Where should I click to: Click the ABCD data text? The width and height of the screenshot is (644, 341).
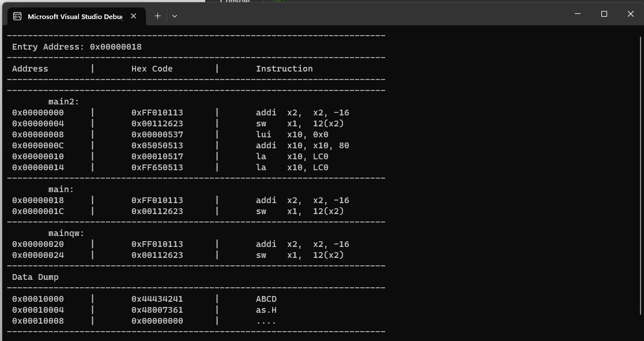tap(266, 299)
